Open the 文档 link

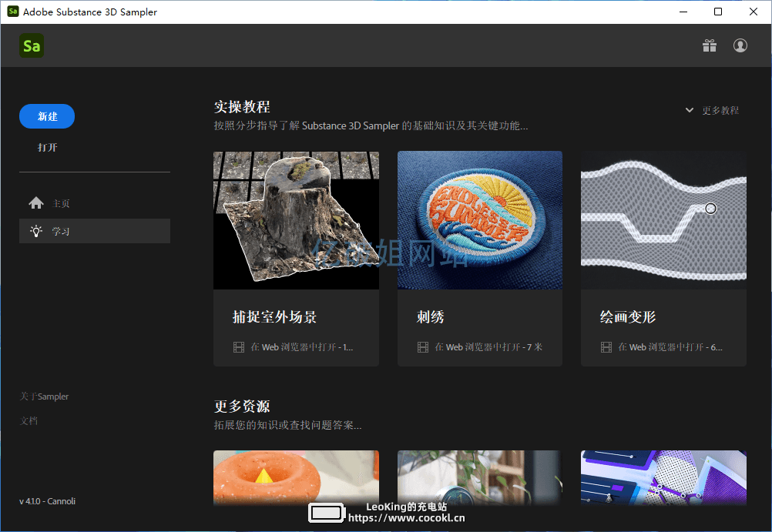[x=29, y=421]
